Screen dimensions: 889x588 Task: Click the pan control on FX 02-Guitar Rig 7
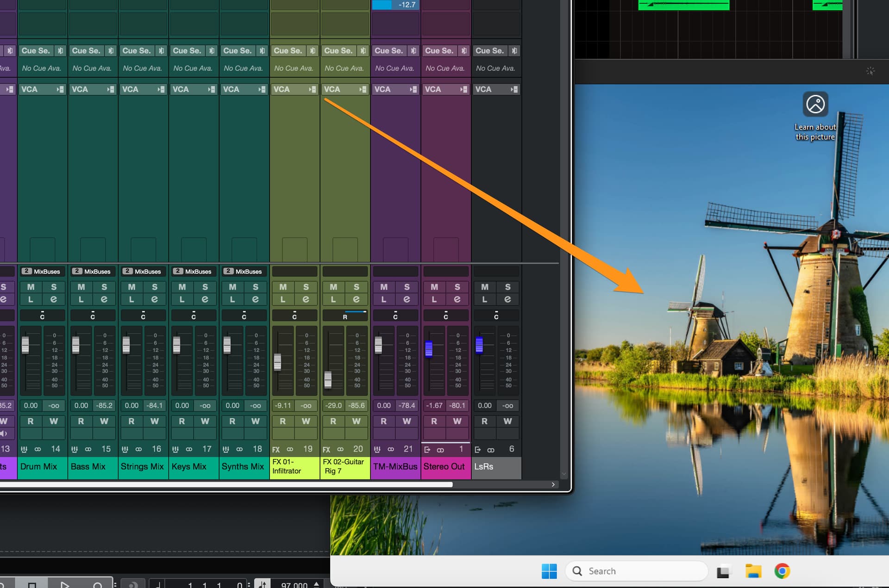(345, 316)
